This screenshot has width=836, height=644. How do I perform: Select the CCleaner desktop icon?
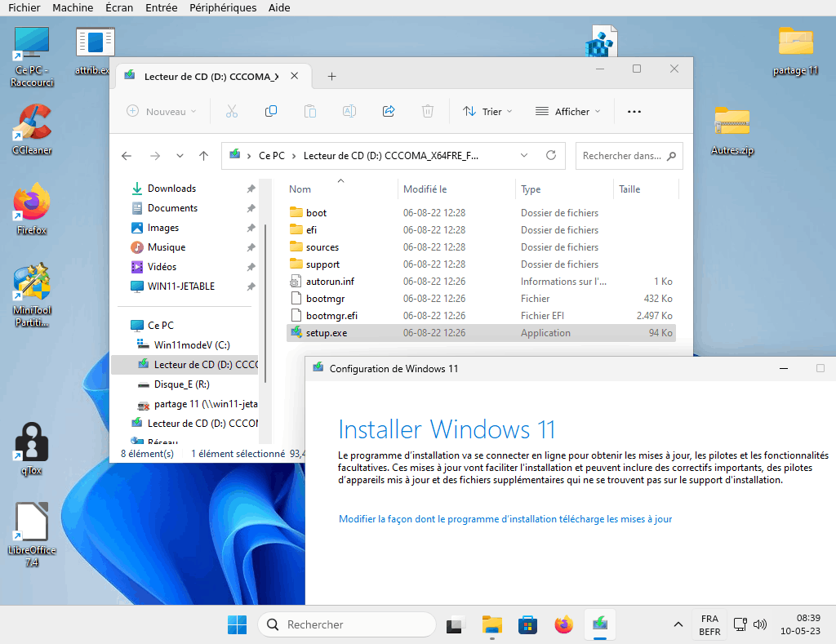[x=32, y=130]
